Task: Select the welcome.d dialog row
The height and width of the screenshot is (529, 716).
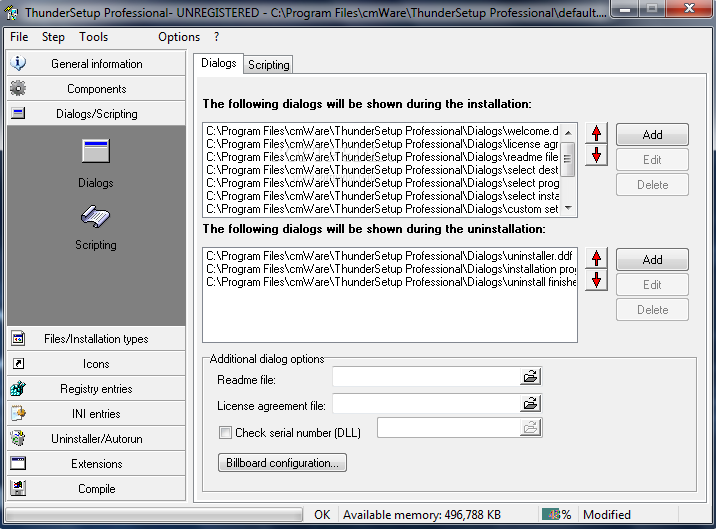Action: (x=382, y=131)
